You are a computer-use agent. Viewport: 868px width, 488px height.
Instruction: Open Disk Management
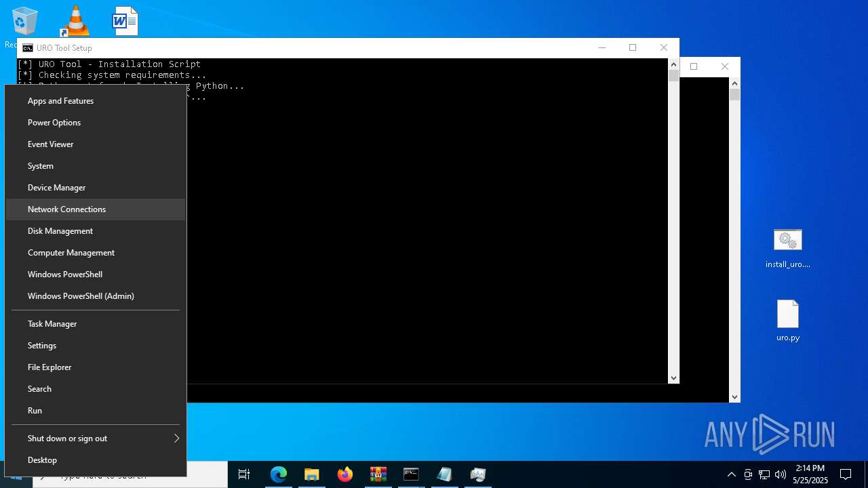pyautogui.click(x=96, y=231)
